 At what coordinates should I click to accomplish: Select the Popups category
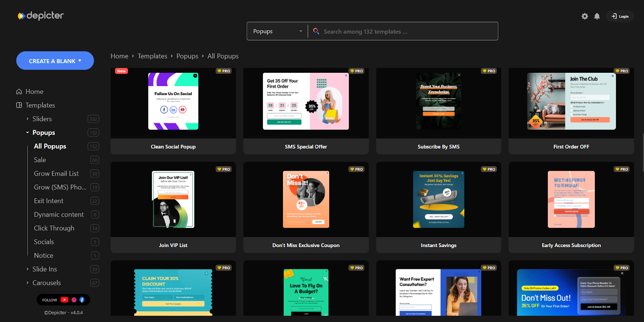tap(44, 132)
